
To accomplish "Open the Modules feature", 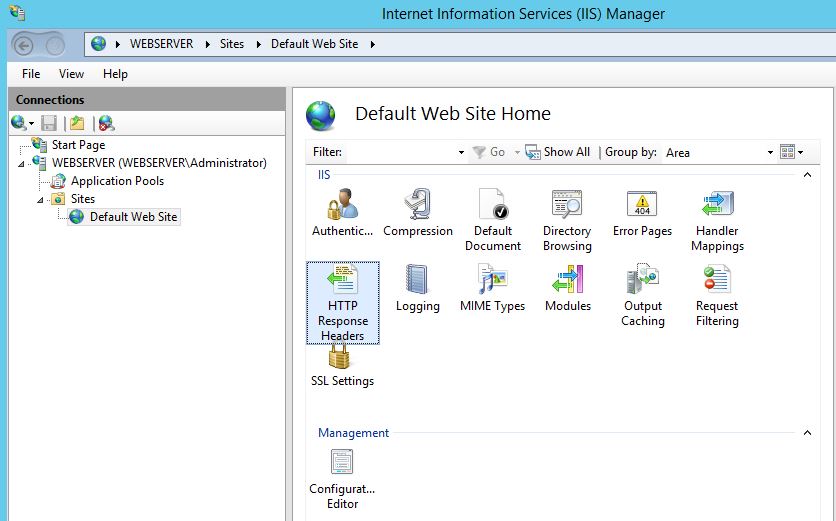I will point(568,288).
